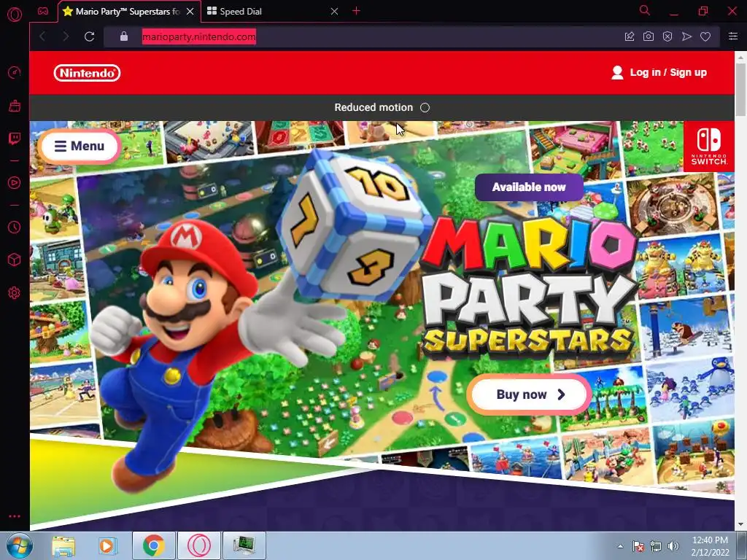747x560 pixels.
Task: Open sidebar setup three dots
Action: point(15,516)
